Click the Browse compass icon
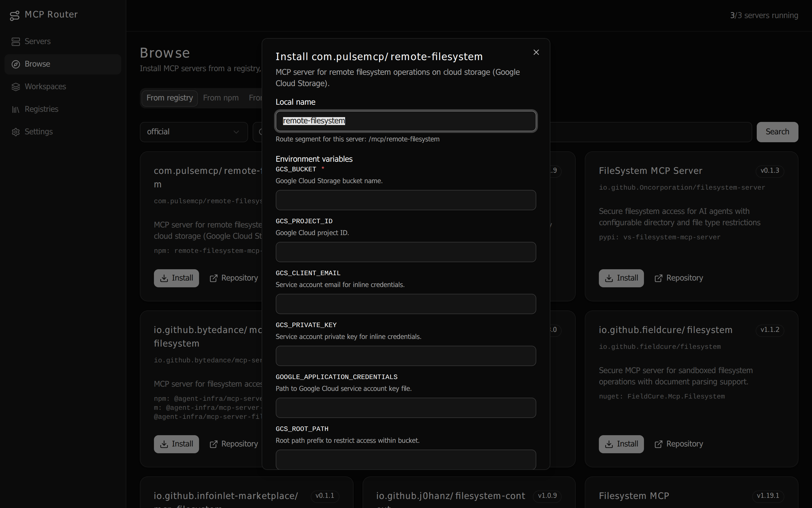This screenshot has width=812, height=508. coord(16,64)
